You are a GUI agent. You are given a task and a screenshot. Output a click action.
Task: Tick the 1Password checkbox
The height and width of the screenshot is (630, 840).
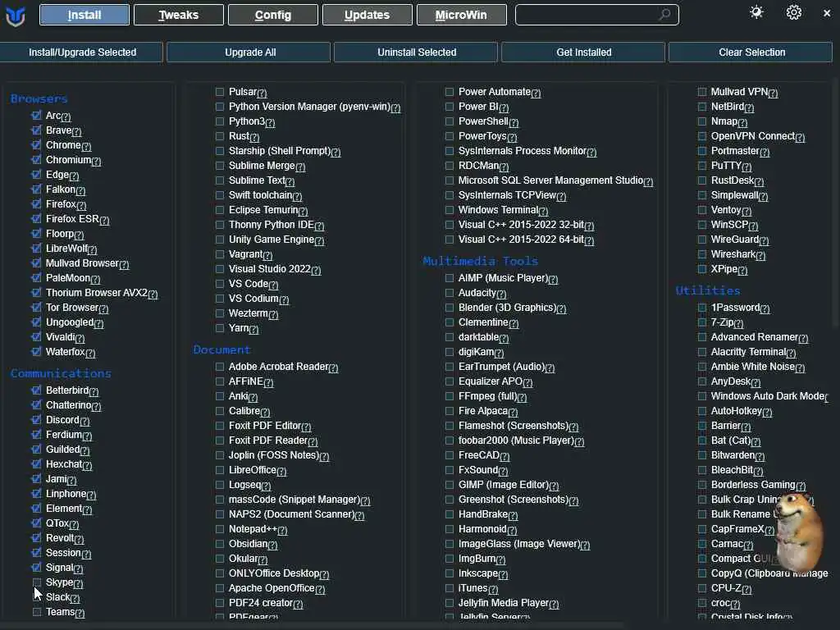coord(702,307)
